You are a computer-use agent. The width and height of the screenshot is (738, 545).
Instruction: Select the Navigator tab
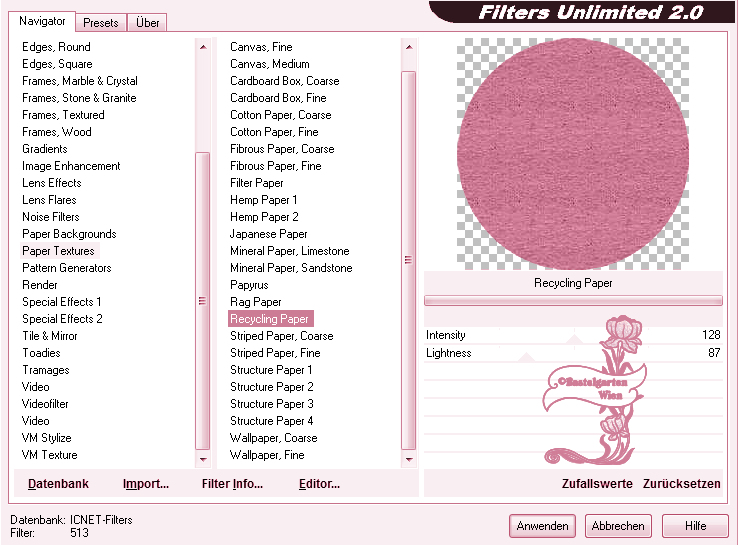tap(42, 21)
